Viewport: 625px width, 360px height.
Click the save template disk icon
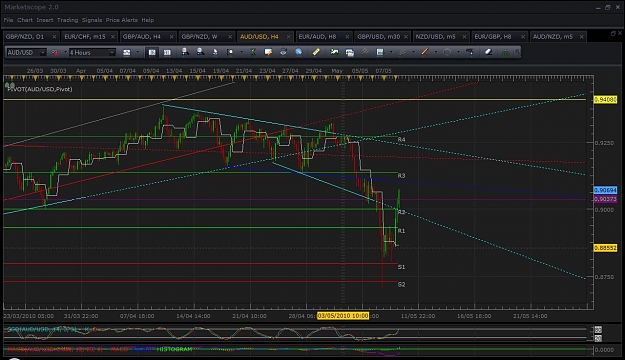(380, 52)
